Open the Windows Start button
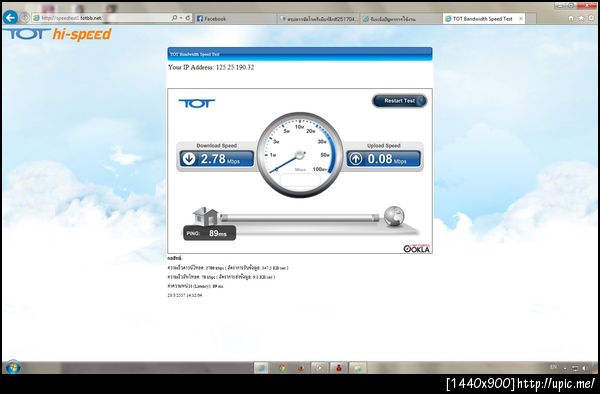This screenshot has width=600, height=394. tap(13, 367)
